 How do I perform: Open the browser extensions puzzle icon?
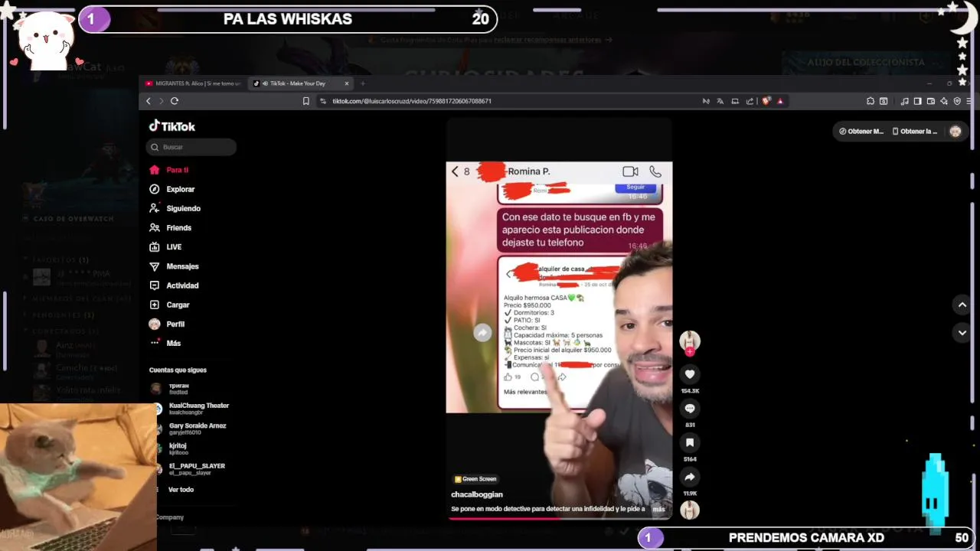pyautogui.click(x=871, y=101)
